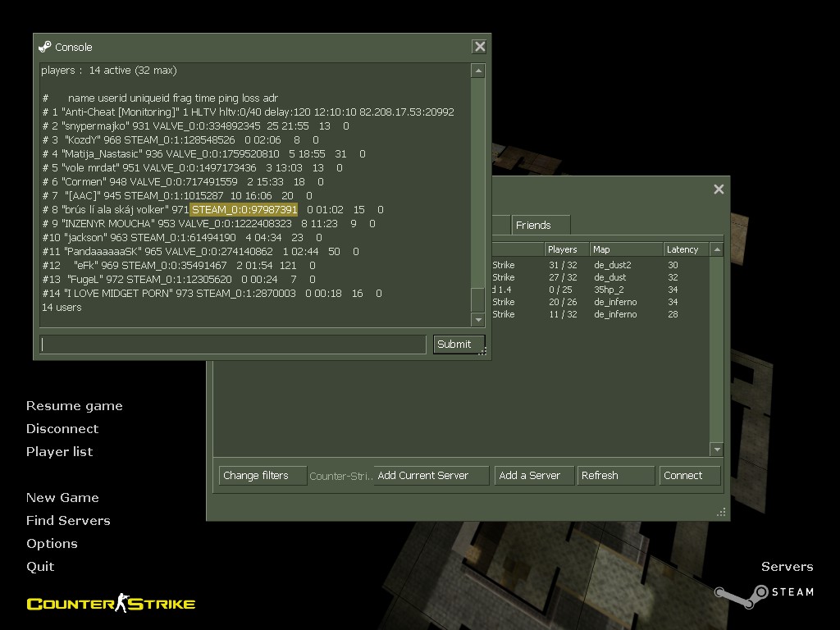
Task: Select de_inferno server with 20 / 26 players
Action: pos(600,302)
